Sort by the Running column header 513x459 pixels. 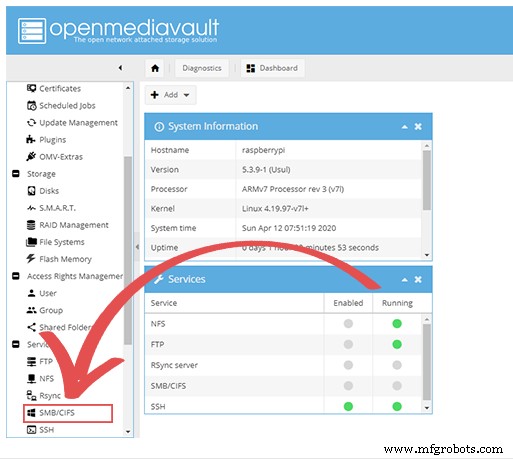tap(397, 303)
